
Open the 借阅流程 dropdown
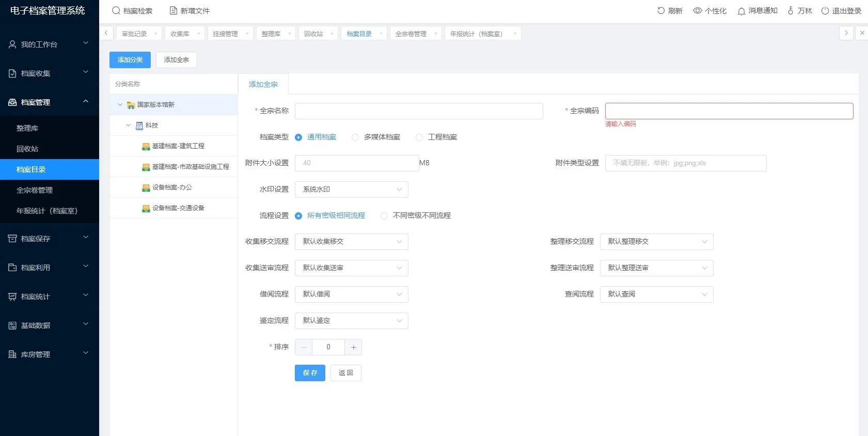(352, 294)
